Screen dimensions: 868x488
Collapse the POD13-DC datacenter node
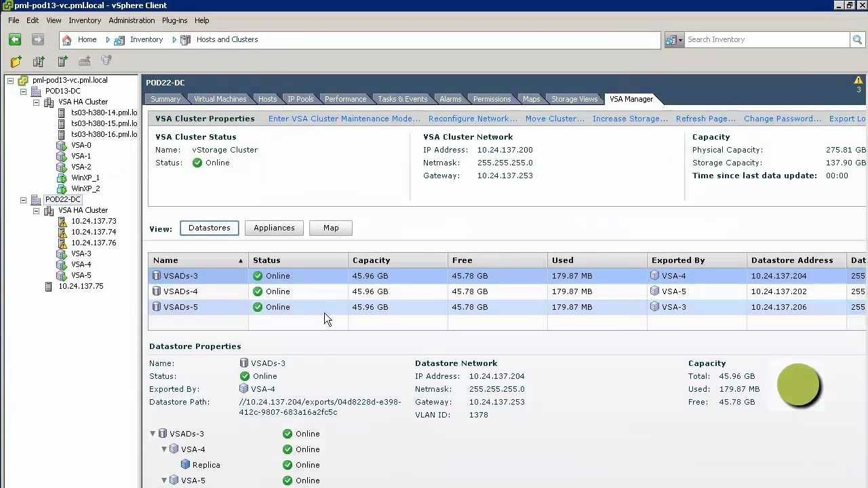click(x=23, y=91)
